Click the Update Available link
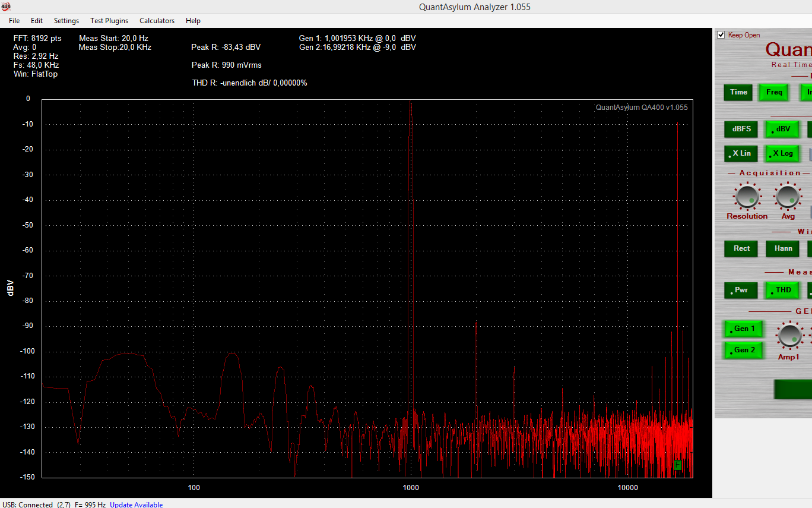812x508 pixels. (x=136, y=504)
